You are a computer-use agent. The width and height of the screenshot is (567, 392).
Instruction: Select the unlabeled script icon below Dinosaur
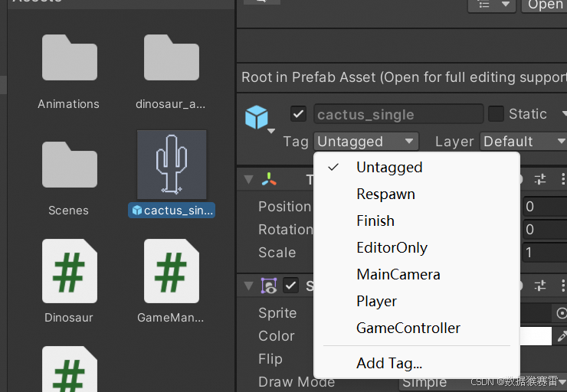(70, 369)
